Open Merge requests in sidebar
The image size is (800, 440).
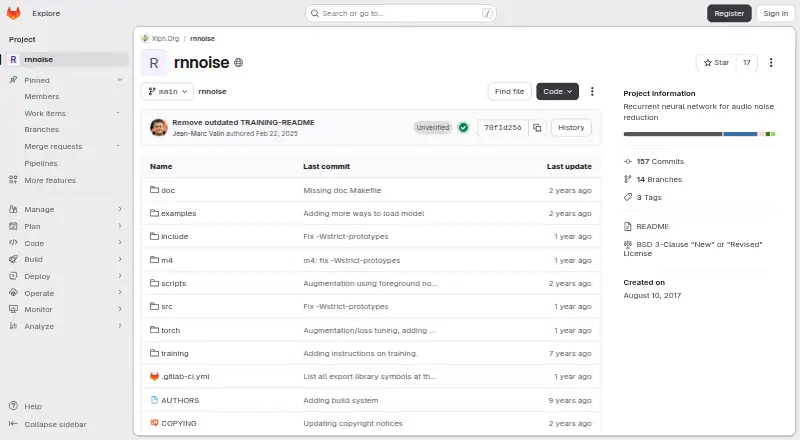53,146
